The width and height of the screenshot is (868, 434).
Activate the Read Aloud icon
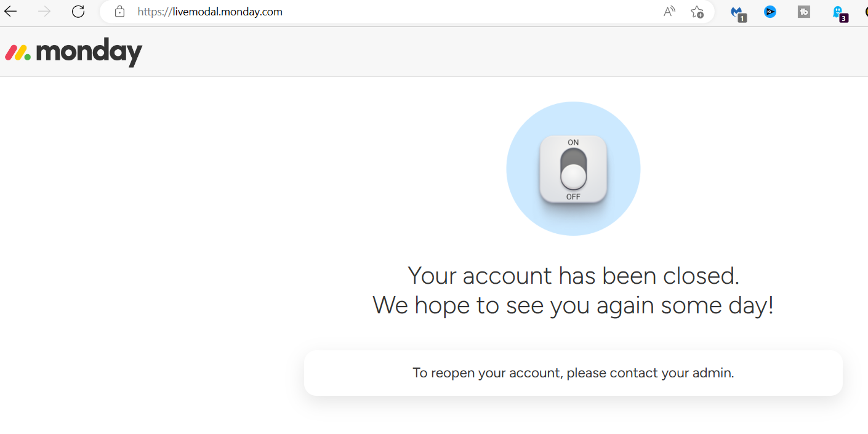point(669,12)
